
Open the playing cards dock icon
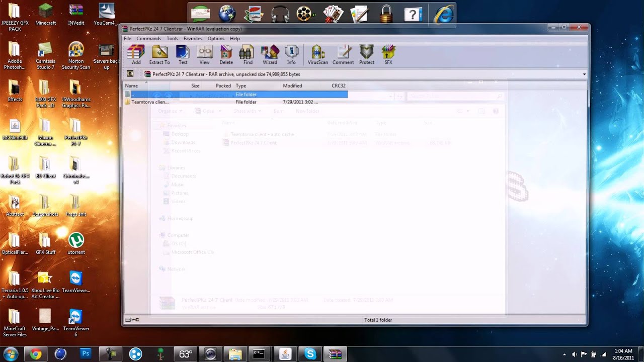pyautogui.click(x=332, y=14)
